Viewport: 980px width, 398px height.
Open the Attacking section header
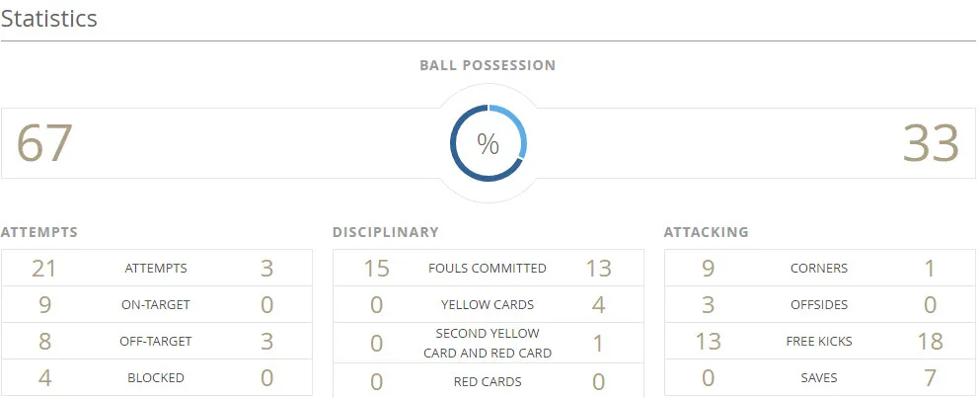[x=706, y=232]
